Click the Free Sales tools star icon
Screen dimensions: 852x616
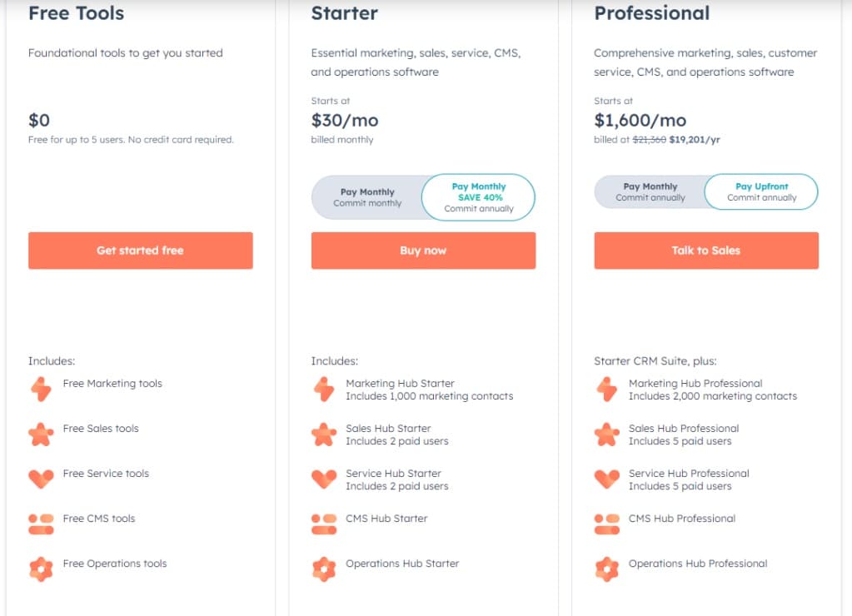41,435
